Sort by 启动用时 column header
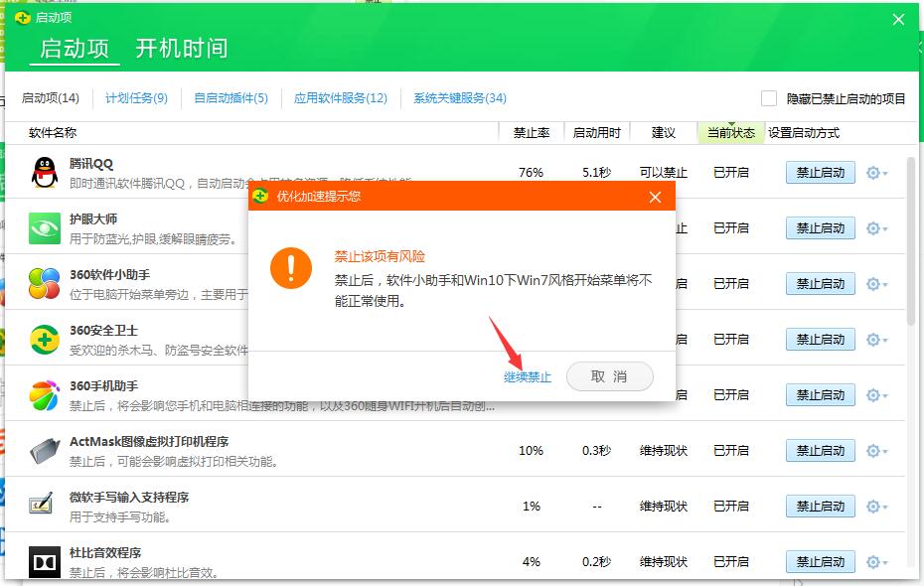This screenshot has height=586, width=924. pyautogui.click(x=597, y=133)
